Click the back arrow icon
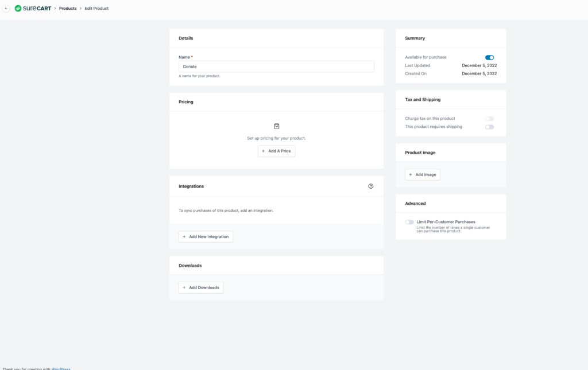The width and height of the screenshot is (588, 370). coord(6,8)
